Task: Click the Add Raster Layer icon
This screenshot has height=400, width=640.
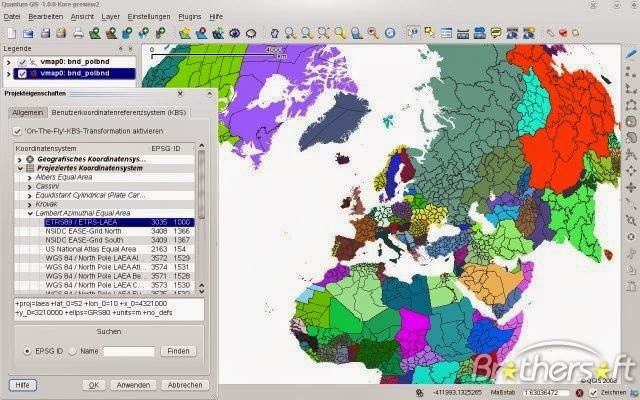Action: (x=111, y=33)
